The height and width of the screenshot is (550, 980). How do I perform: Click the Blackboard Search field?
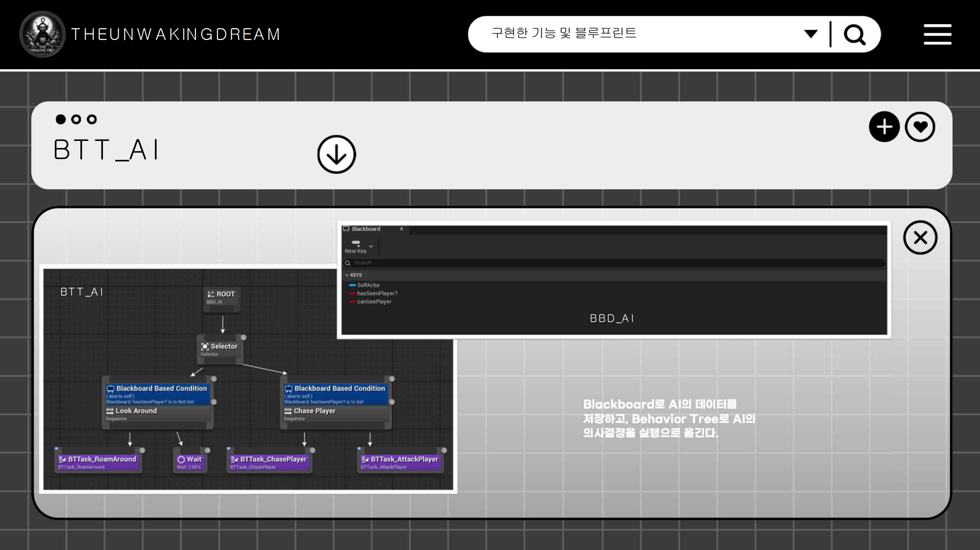614,263
